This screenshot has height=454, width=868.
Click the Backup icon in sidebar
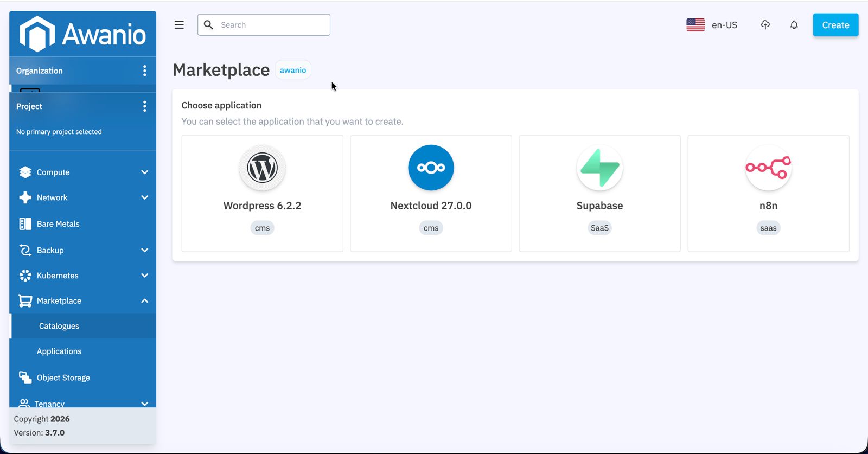pyautogui.click(x=25, y=250)
